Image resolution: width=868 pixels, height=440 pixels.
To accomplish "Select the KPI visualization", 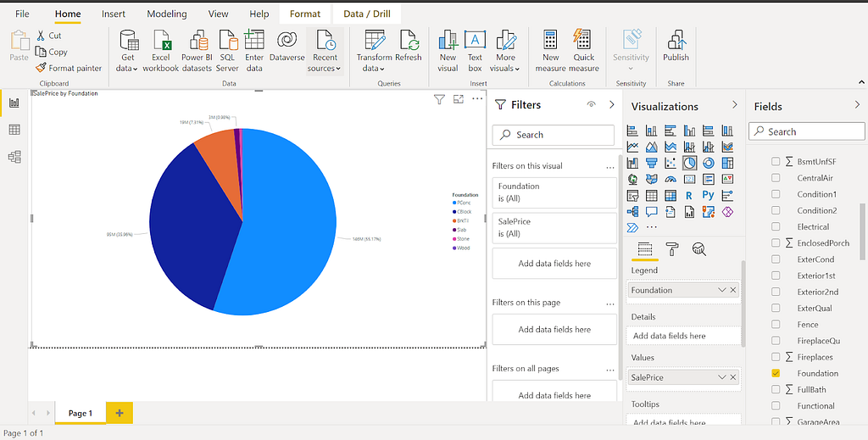I will (726, 179).
